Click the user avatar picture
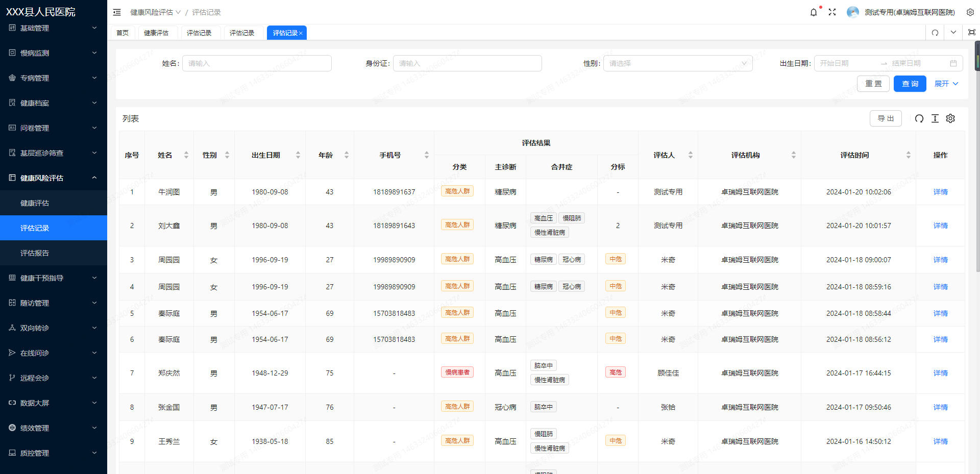This screenshot has height=474, width=980. tap(852, 12)
